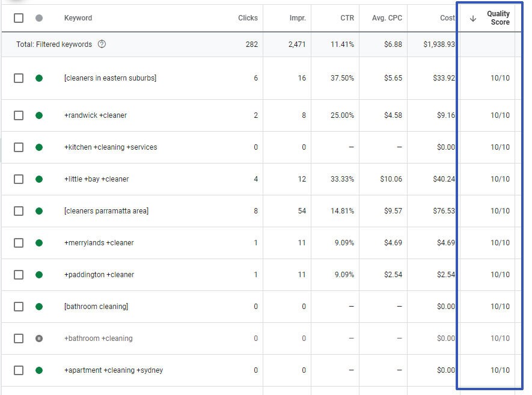Click 10/10 score for [bathroom cleaning]

click(500, 307)
